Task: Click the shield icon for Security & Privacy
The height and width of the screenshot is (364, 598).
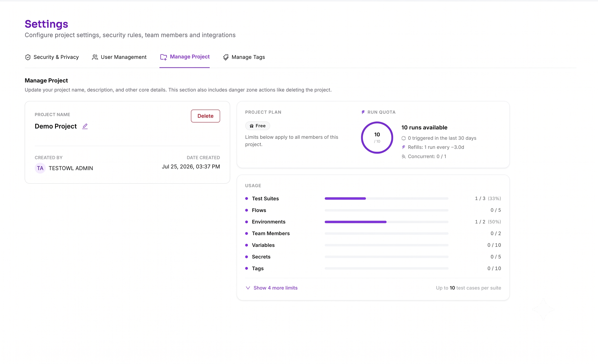Action: pos(28,57)
